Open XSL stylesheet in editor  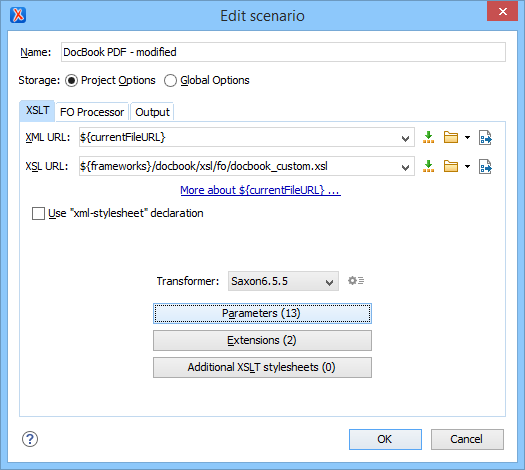[x=485, y=166]
